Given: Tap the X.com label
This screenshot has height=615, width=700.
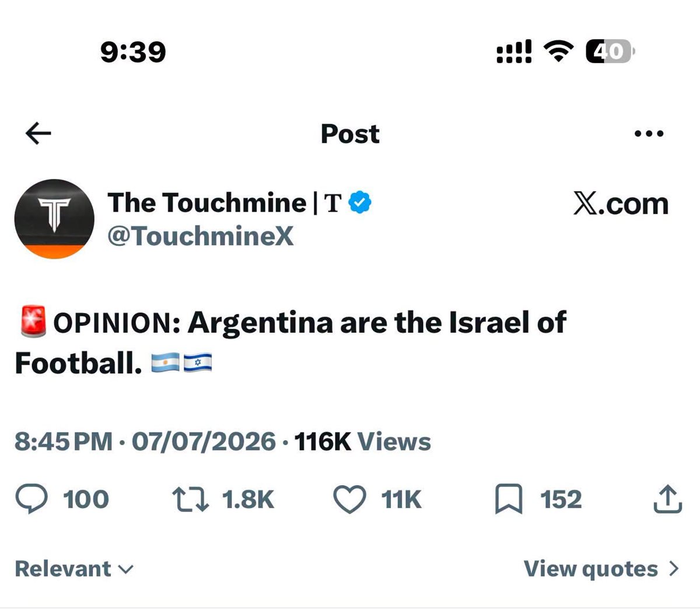Looking at the screenshot, I should pos(621,204).
